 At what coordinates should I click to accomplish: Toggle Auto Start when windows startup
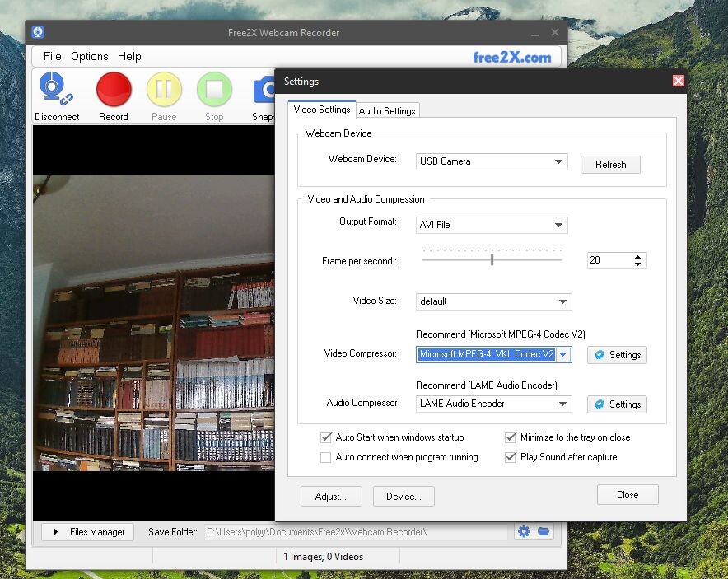[x=326, y=437]
